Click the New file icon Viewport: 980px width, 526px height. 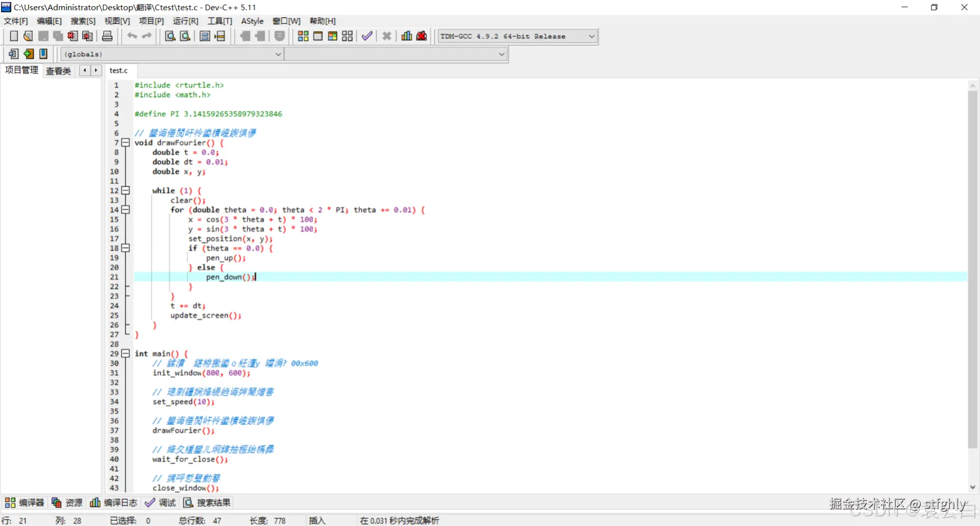pyautogui.click(x=14, y=36)
